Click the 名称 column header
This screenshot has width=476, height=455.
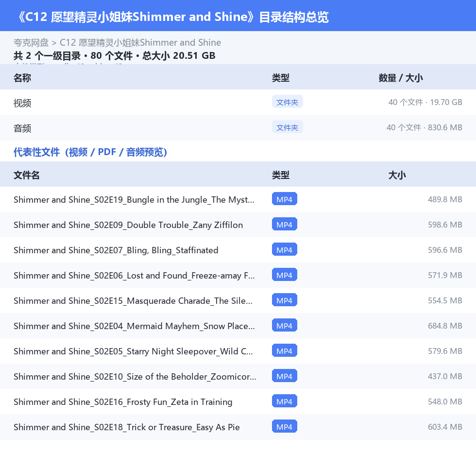coord(22,78)
